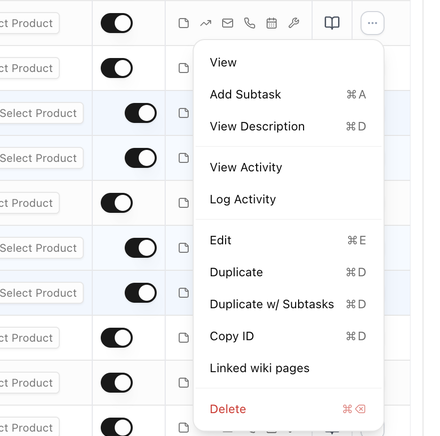This screenshot has width=440, height=436.
Task: Click the document icon in the second row
Action: point(184,68)
